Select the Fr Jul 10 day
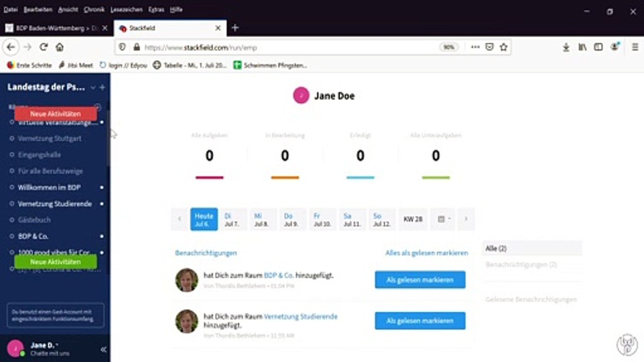Image resolution: width=644 pixels, height=362 pixels. pyautogui.click(x=323, y=219)
